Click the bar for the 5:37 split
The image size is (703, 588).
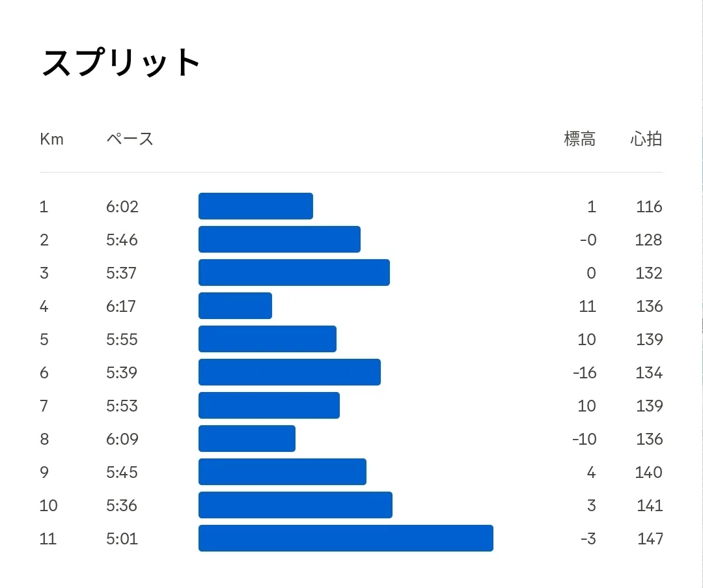(294, 273)
